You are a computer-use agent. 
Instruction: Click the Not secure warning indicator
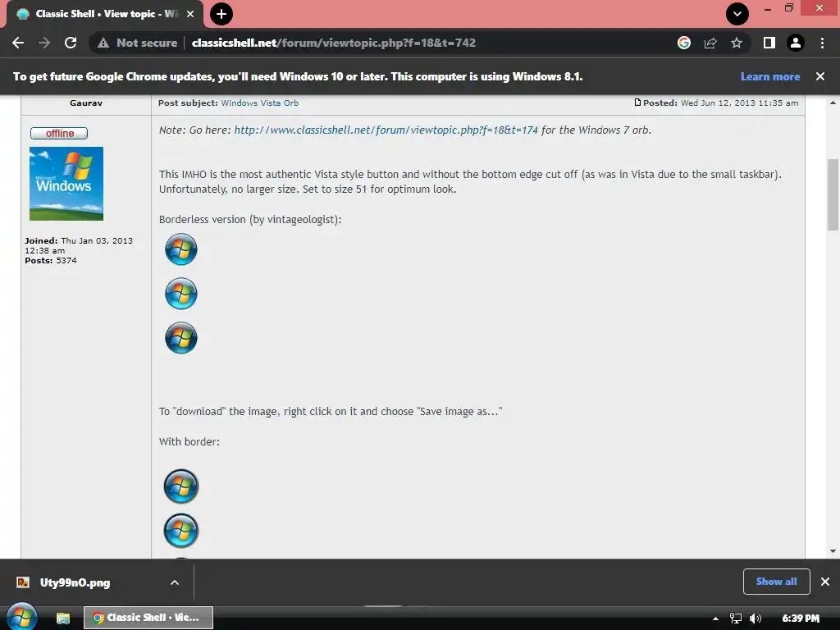(x=137, y=43)
